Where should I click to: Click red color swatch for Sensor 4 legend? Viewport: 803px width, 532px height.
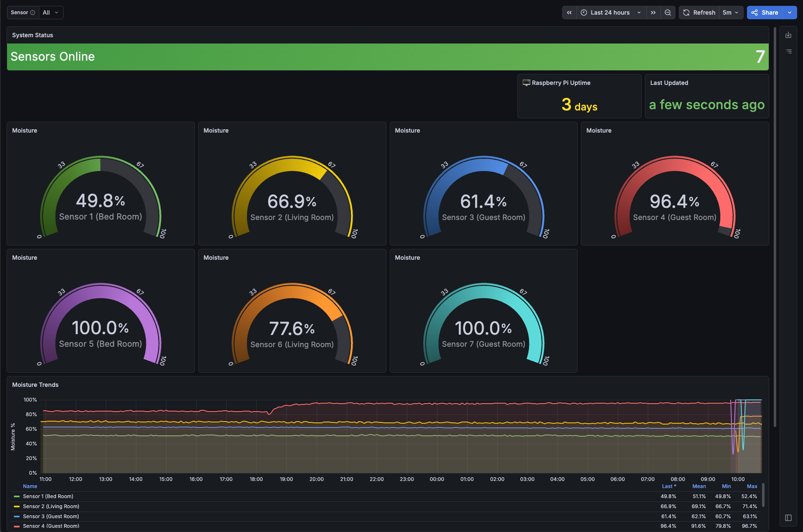(x=17, y=526)
